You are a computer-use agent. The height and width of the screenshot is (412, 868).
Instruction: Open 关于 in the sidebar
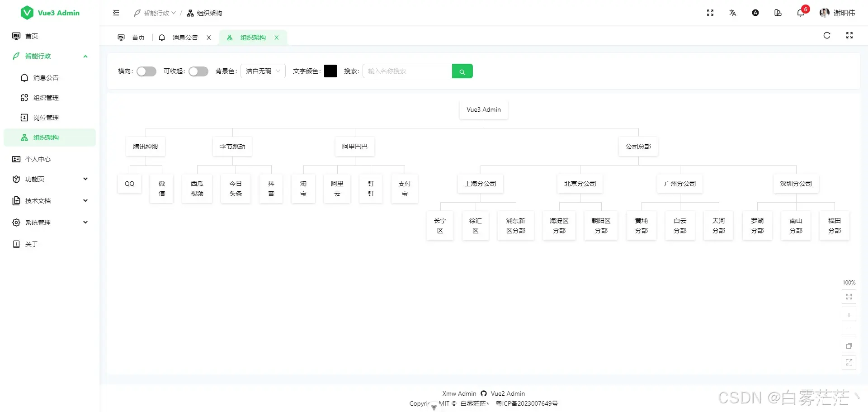tap(50, 244)
